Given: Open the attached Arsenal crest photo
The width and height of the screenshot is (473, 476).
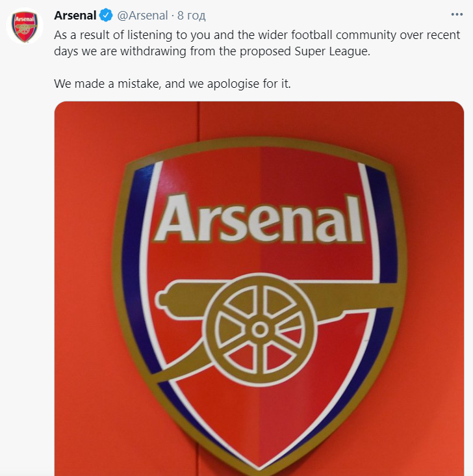Looking at the screenshot, I should click(x=259, y=288).
